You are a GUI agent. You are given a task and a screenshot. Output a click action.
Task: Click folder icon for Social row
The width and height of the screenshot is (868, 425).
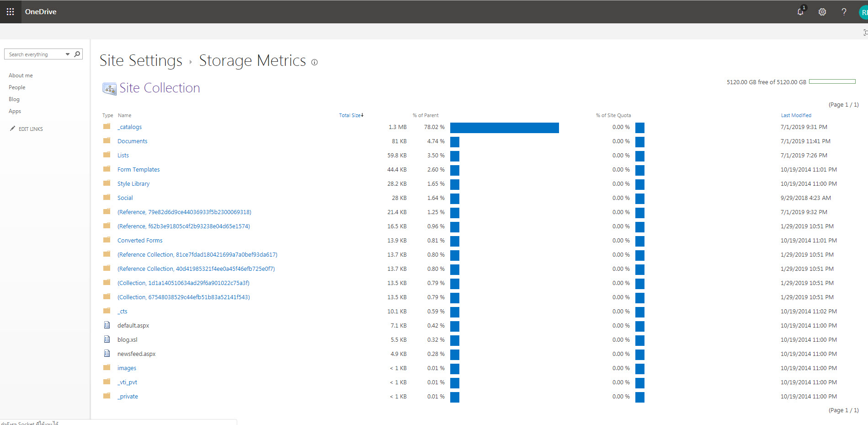pos(107,197)
